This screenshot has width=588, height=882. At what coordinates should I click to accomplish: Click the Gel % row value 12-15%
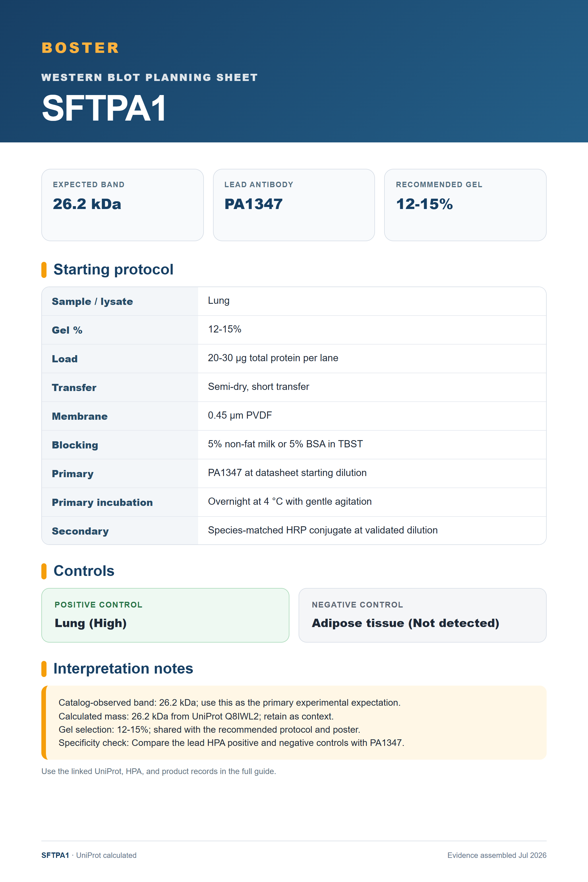point(224,329)
